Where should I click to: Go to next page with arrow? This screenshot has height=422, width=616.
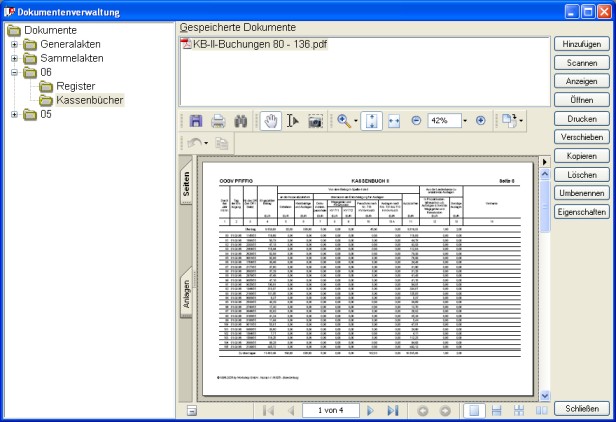coord(370,411)
